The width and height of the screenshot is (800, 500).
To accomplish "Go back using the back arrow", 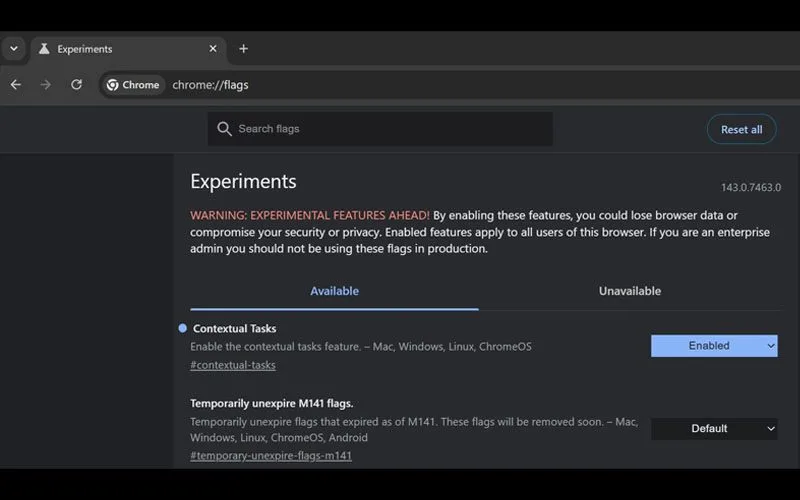I will (16, 85).
